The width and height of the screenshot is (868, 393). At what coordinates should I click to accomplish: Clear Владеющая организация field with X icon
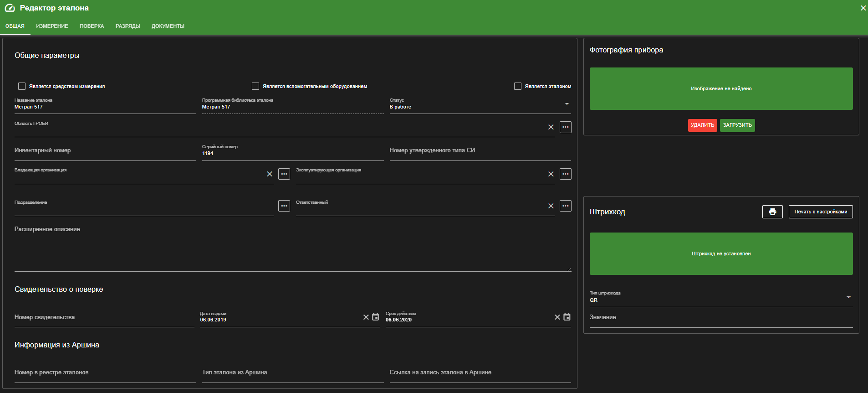270,174
